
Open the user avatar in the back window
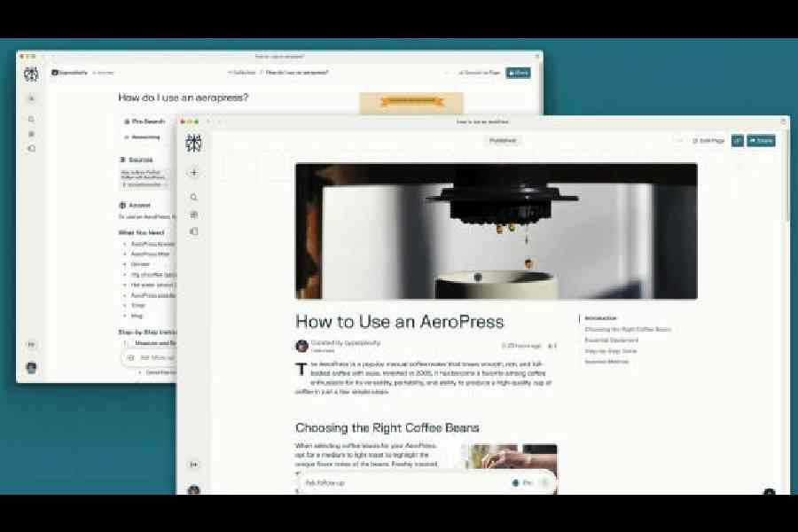31,367
